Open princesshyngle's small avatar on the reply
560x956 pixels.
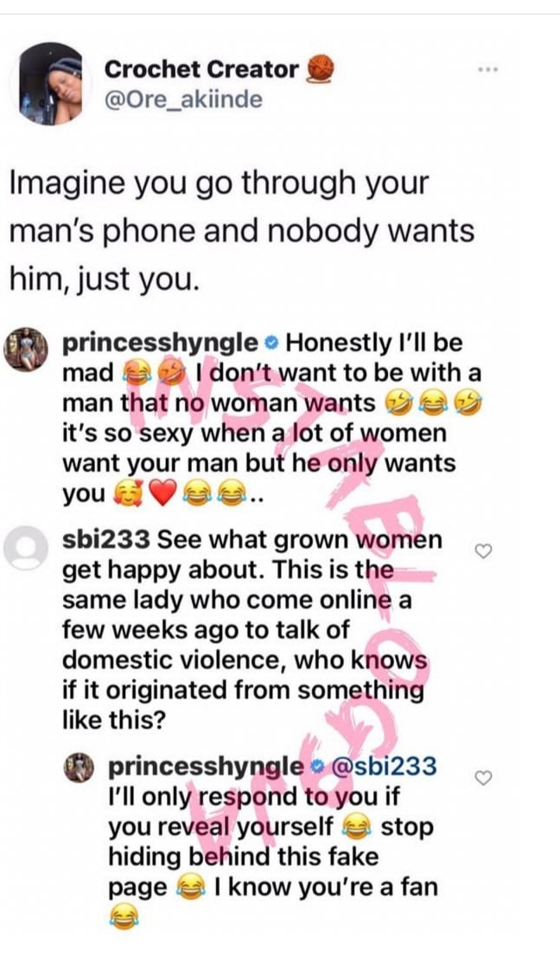80,767
